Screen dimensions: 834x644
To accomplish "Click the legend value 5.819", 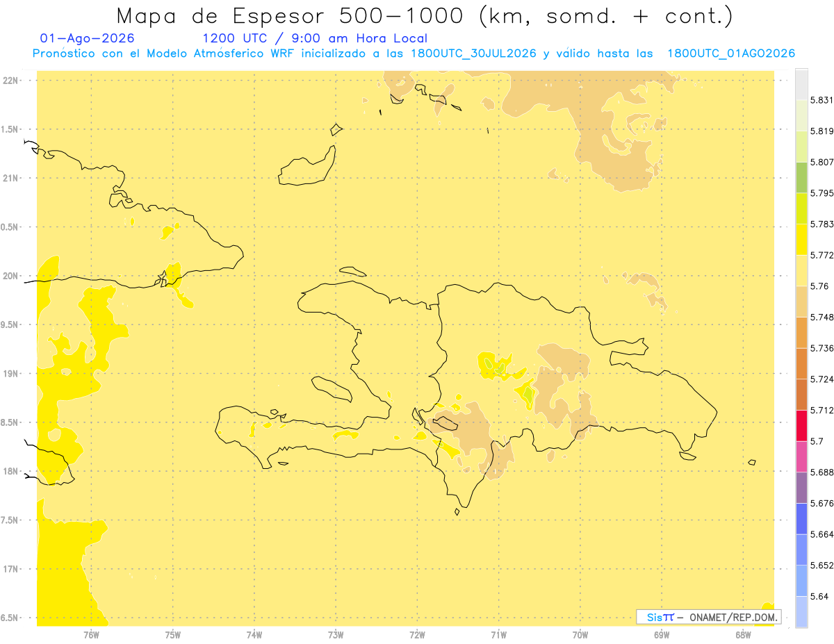I will tap(821, 131).
